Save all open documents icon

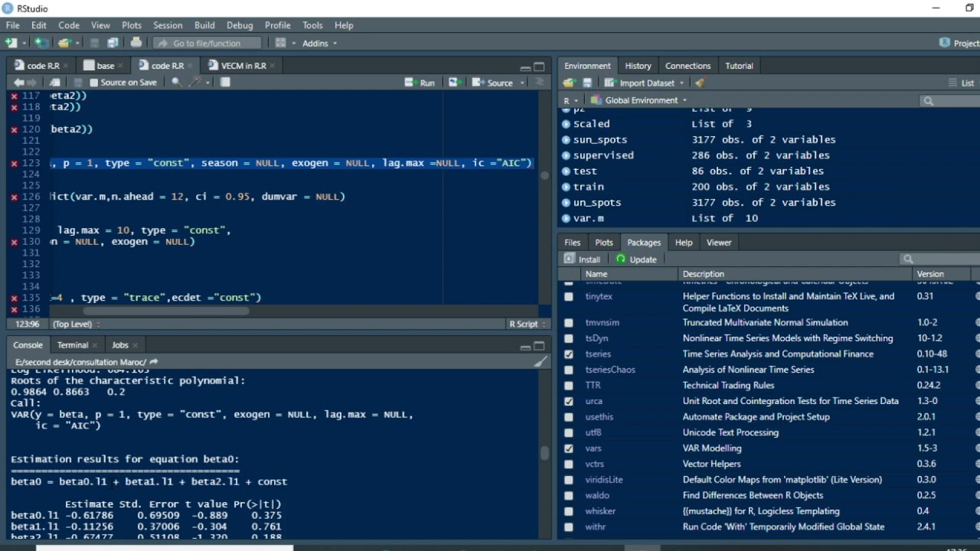coord(113,43)
